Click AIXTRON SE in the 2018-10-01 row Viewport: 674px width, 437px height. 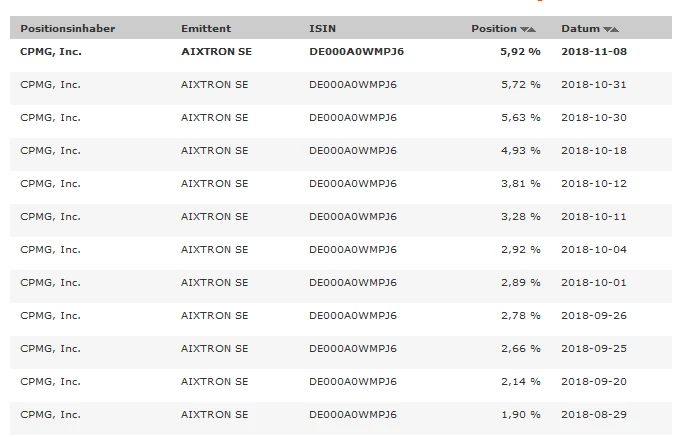[x=214, y=282]
